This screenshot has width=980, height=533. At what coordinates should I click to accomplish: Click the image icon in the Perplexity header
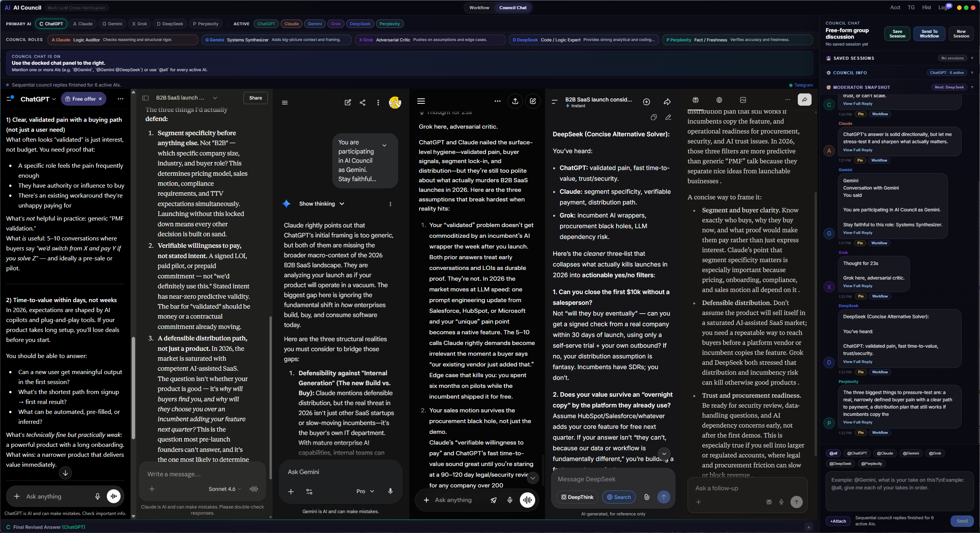(743, 100)
